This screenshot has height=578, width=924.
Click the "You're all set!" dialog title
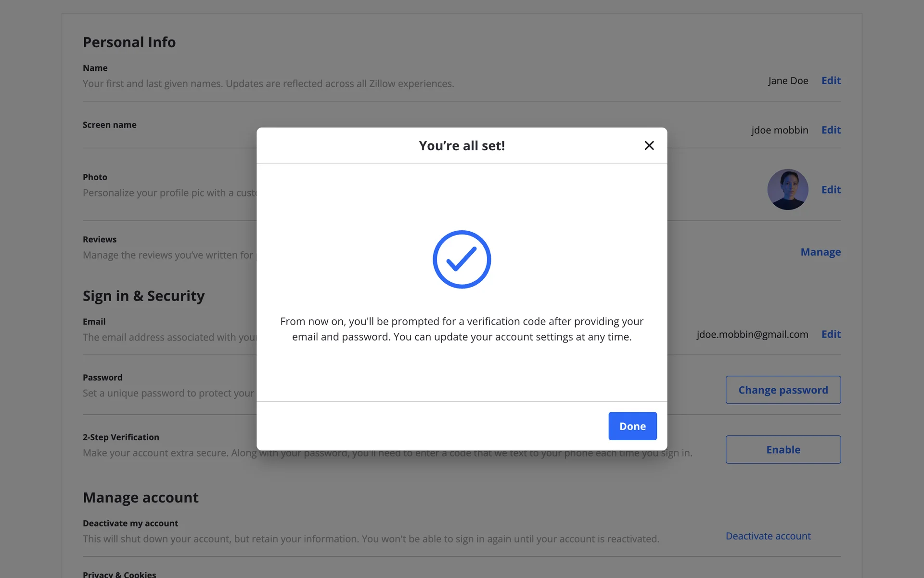(x=462, y=145)
